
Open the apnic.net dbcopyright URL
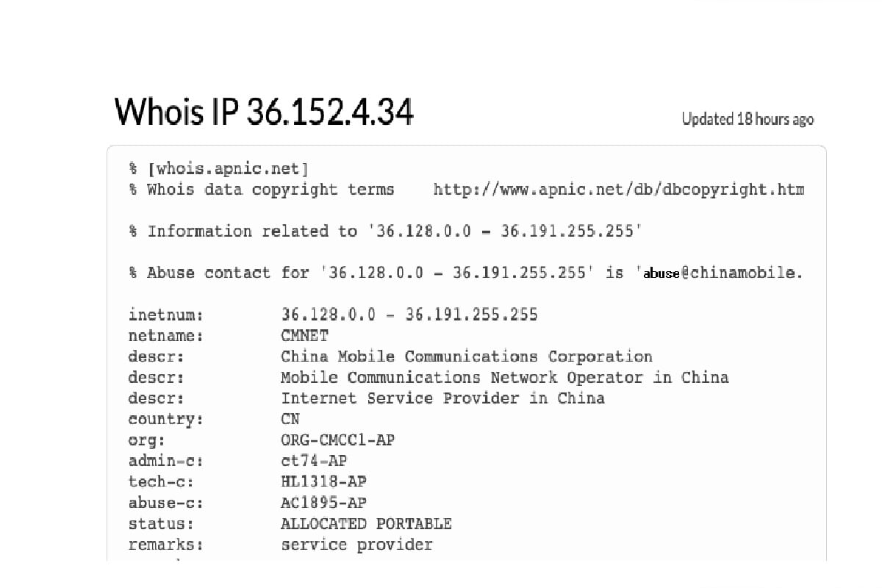pos(618,190)
